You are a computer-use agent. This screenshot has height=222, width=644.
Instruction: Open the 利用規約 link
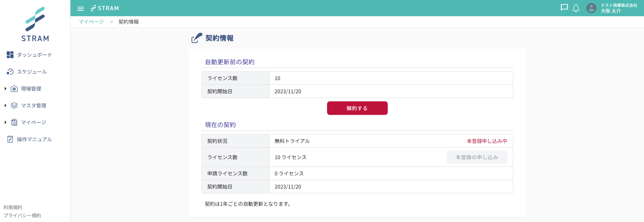click(13, 207)
